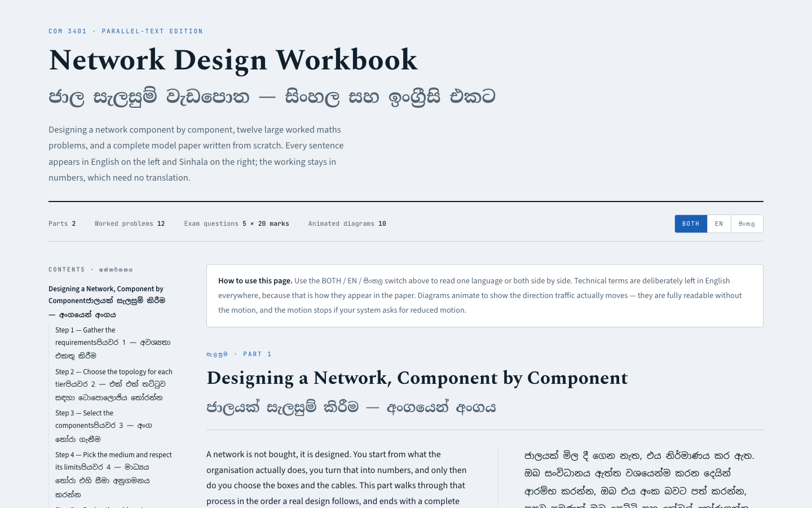
Task: Click the 'CONTENTS' sidebar heading
Action: coord(91,270)
